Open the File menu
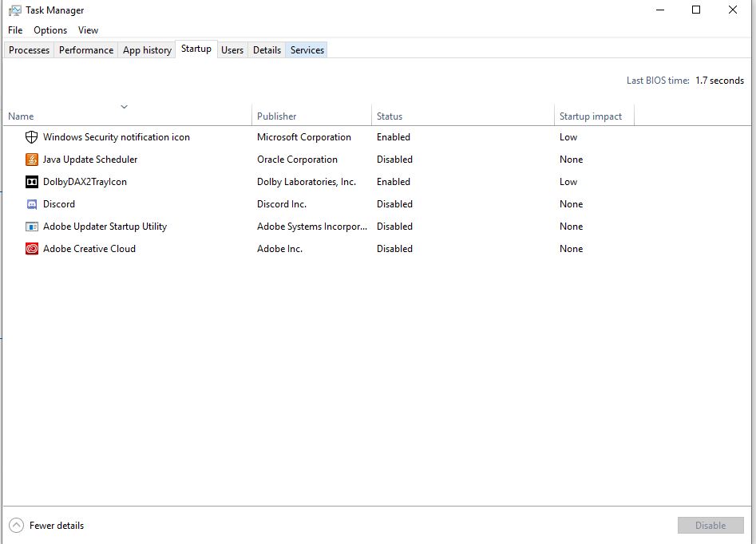 15,30
